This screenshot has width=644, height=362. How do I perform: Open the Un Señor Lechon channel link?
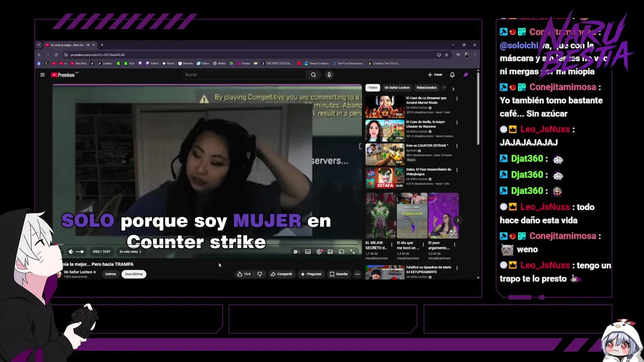78,272
